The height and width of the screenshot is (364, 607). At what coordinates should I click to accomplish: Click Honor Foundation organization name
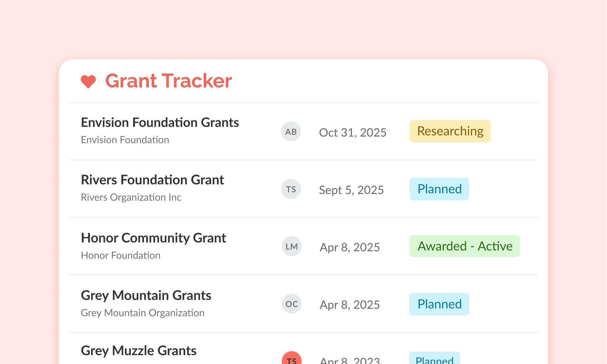click(x=120, y=255)
